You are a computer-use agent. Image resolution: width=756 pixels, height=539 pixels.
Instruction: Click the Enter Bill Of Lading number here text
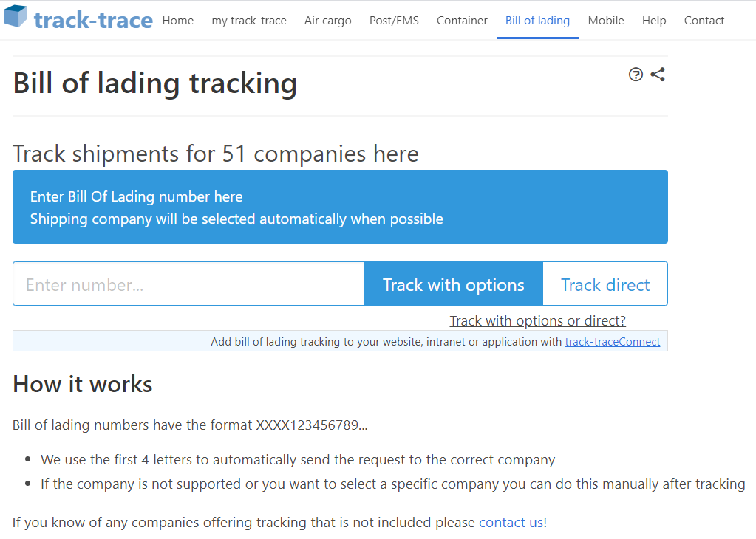coord(137,196)
